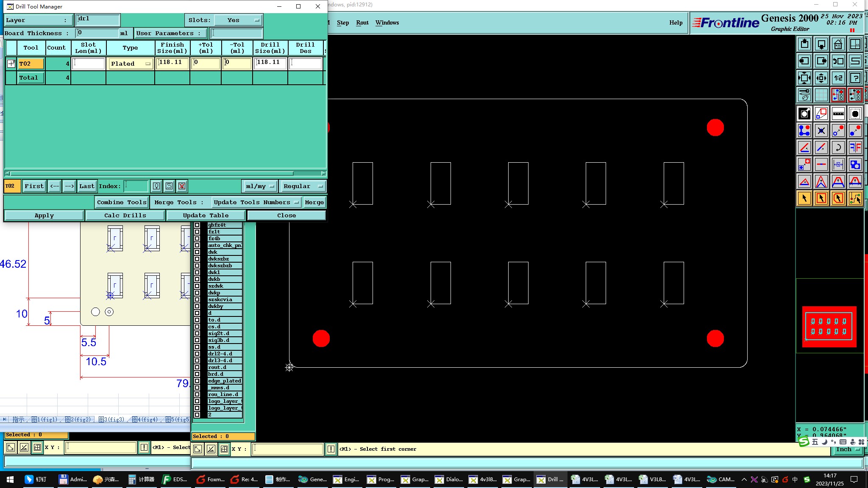The width and height of the screenshot is (868, 488).
Task: Open the Plated type dropdown
Action: [x=131, y=64]
